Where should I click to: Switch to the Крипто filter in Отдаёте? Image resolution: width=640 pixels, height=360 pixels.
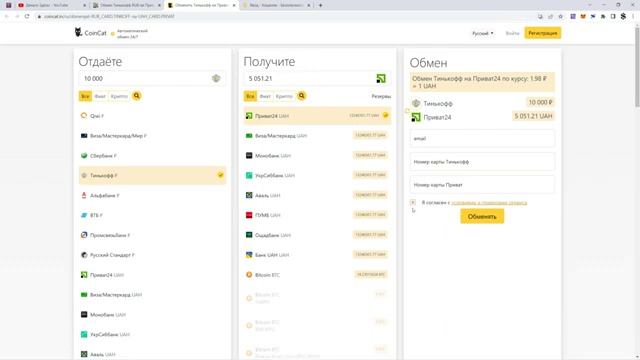pos(119,96)
